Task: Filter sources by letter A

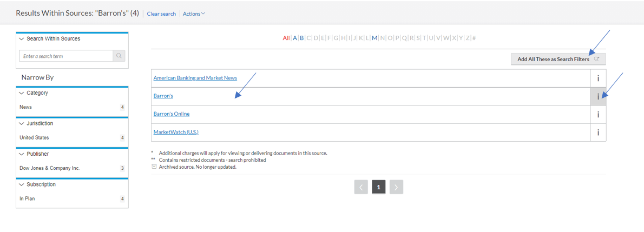Action: point(295,38)
